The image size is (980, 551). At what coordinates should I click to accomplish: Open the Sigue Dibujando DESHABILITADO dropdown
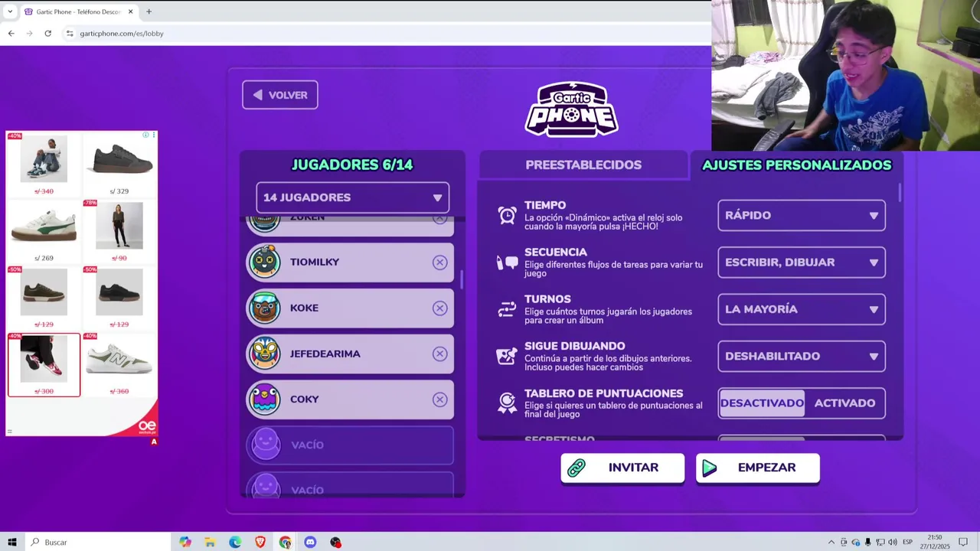(802, 356)
